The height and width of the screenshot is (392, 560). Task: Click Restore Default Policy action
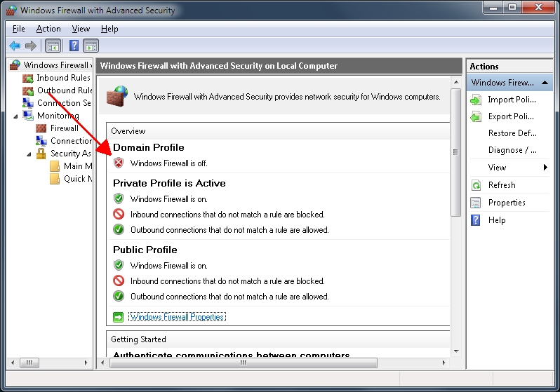tap(512, 133)
